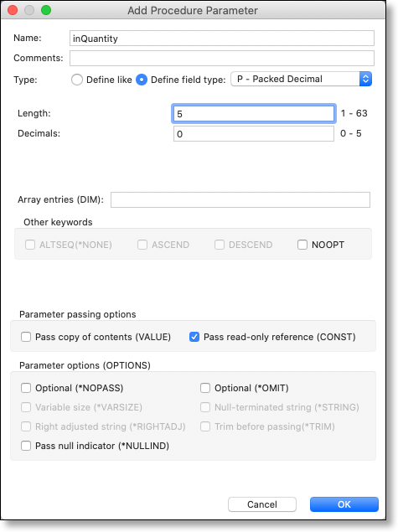The width and height of the screenshot is (398, 532).
Task: Check Pass null indicator (*NULLIND)
Action: pyautogui.click(x=26, y=446)
